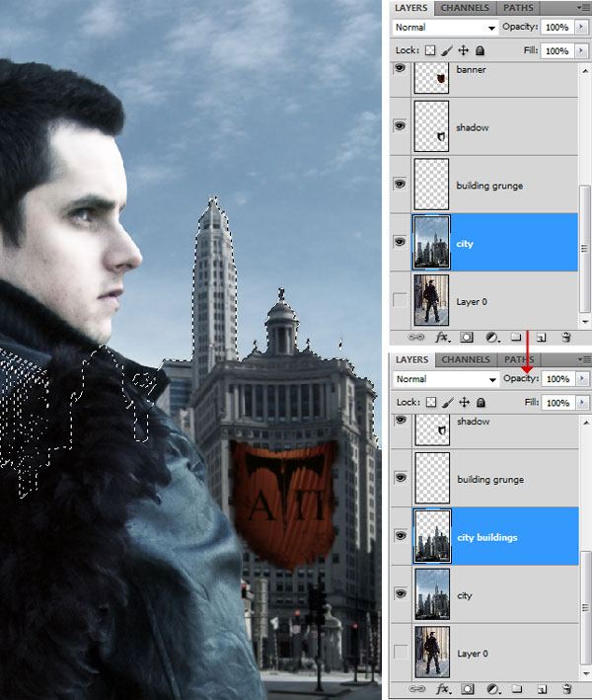Lock image pixels brush icon in banner-layer panel

click(447, 51)
